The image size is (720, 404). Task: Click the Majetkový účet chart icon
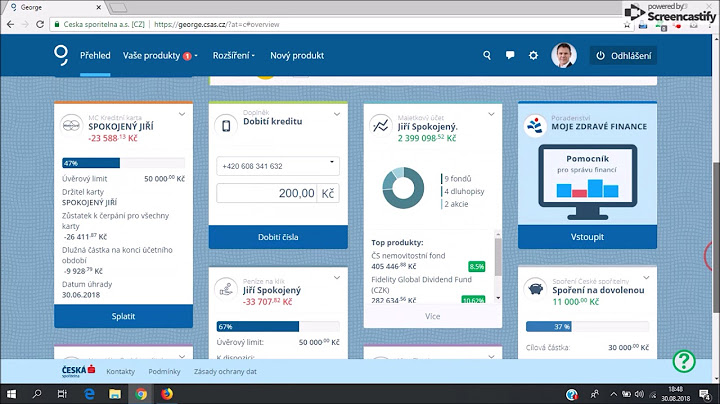click(381, 125)
